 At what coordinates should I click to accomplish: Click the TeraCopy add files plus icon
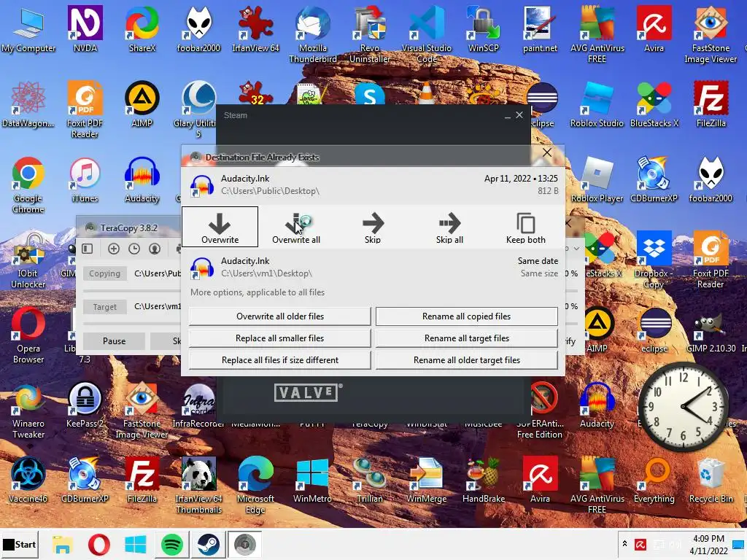click(x=113, y=249)
